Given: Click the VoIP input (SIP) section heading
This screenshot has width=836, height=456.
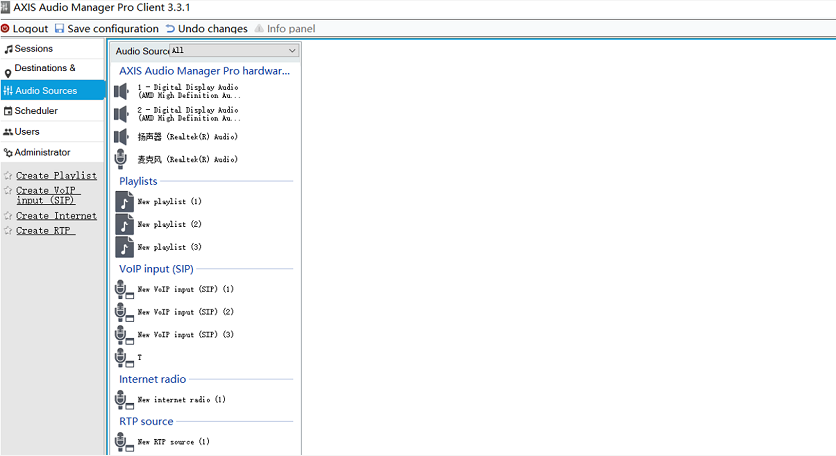Looking at the screenshot, I should pos(156,269).
